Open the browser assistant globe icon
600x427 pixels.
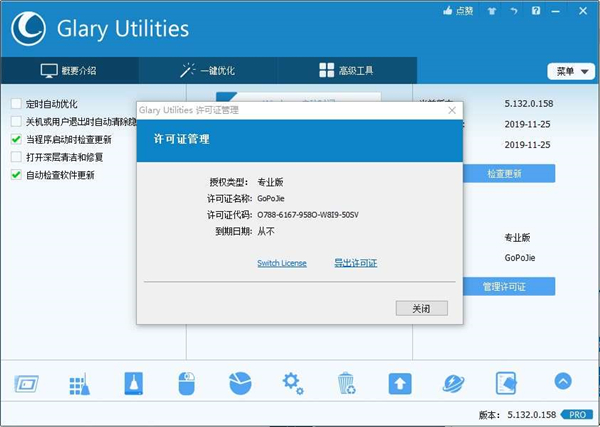453,383
